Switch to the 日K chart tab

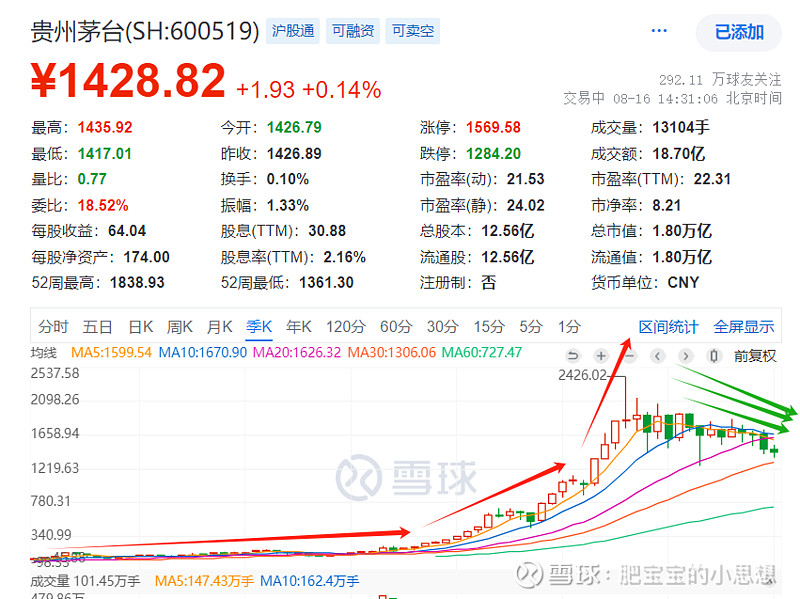pos(140,327)
